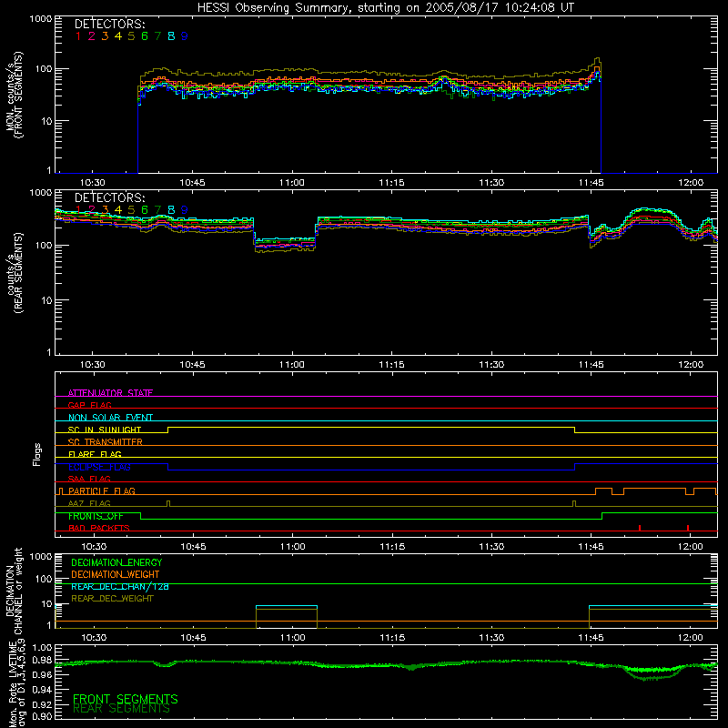Click the 0.94 livetime y-axis value
Viewport: 728px width, 728px height.
[42, 690]
